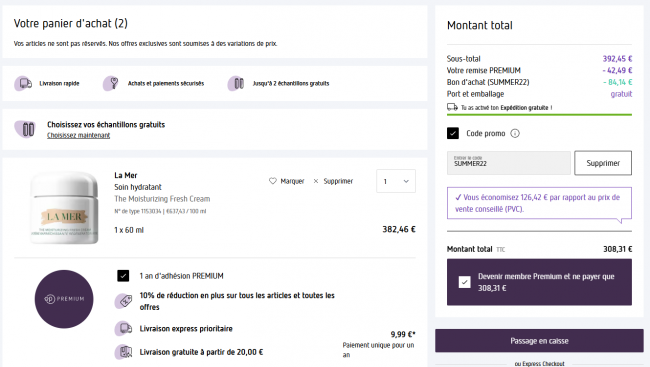Screen dimensions: 650x367
Task: Click the 9,99 €* premium membership price
Action: [403, 334]
